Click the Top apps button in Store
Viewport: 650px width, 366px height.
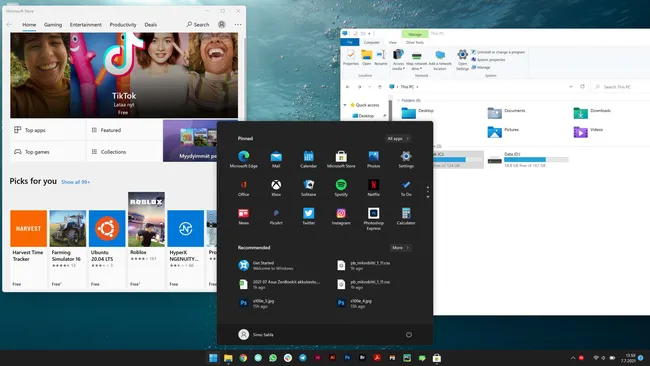48,130
